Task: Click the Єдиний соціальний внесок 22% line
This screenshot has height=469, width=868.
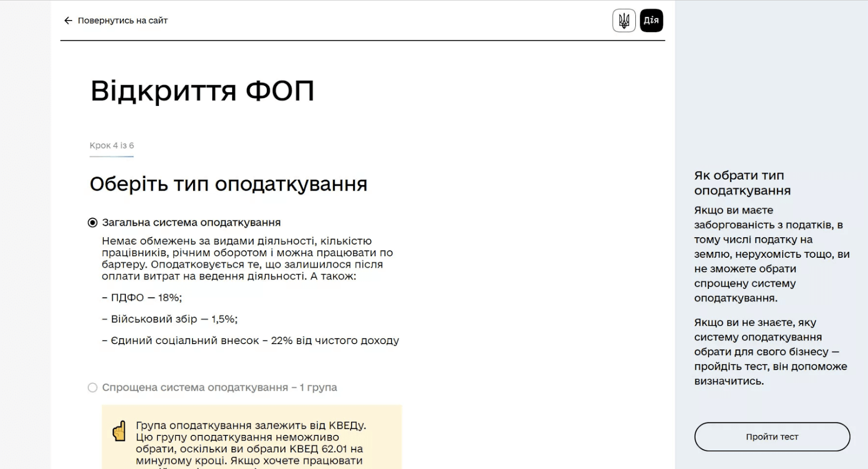Action: 251,341
